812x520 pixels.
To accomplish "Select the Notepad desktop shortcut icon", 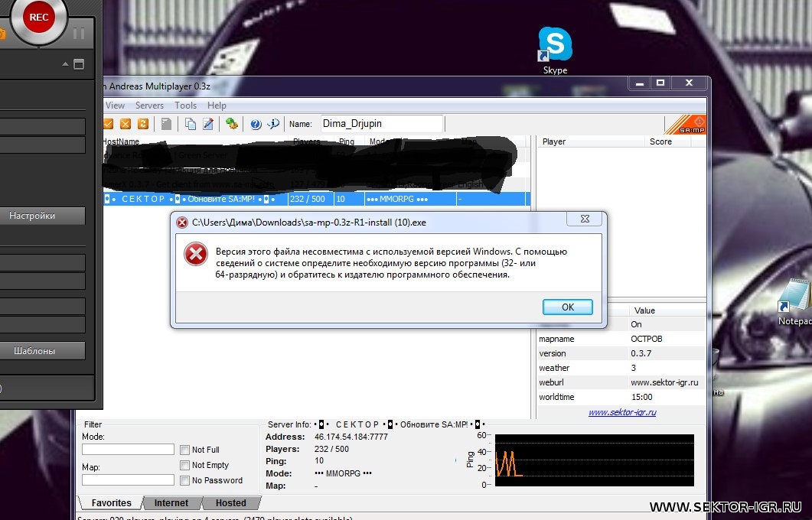I will tap(795, 303).
